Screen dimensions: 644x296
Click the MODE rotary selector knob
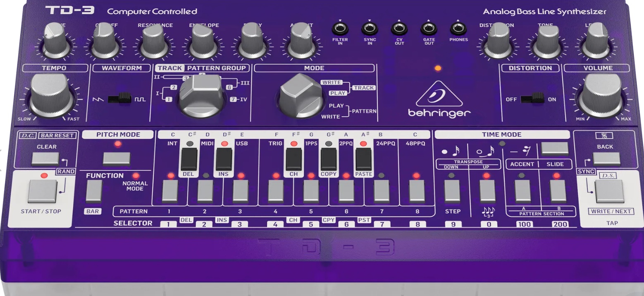click(300, 95)
